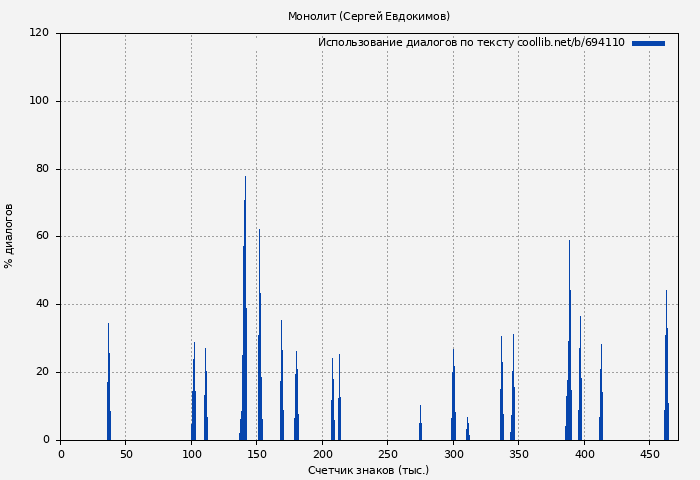The width and height of the screenshot is (700, 480).
Task: Click the chart title "Монолит (Сергей Евдокимов)"
Action: coord(368,16)
